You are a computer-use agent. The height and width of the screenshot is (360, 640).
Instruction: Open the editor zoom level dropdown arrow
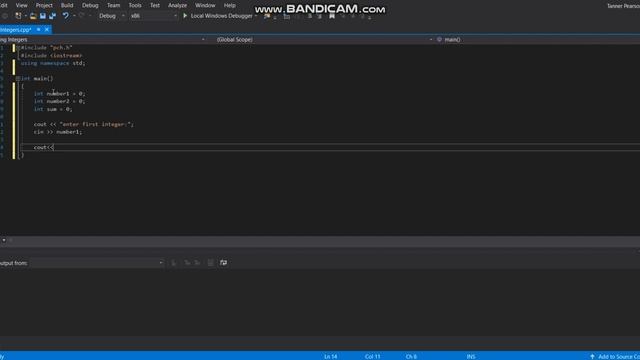4,240
